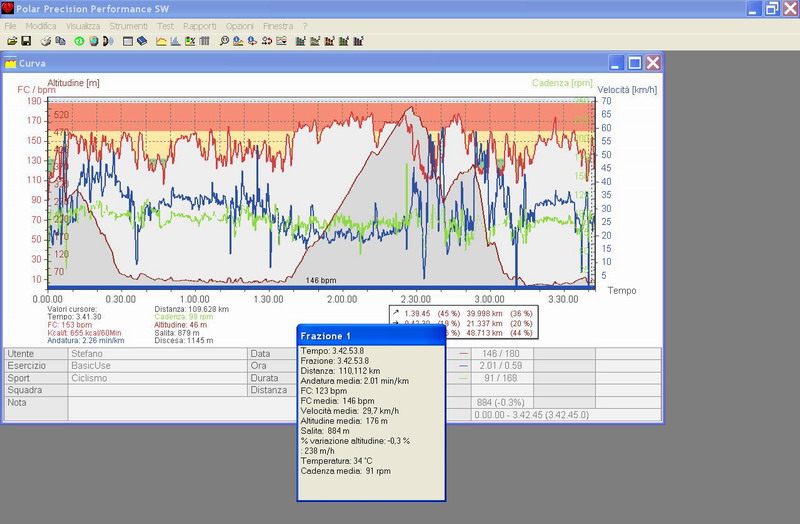Open the File menu
The height and width of the screenshot is (524, 800).
11,24
